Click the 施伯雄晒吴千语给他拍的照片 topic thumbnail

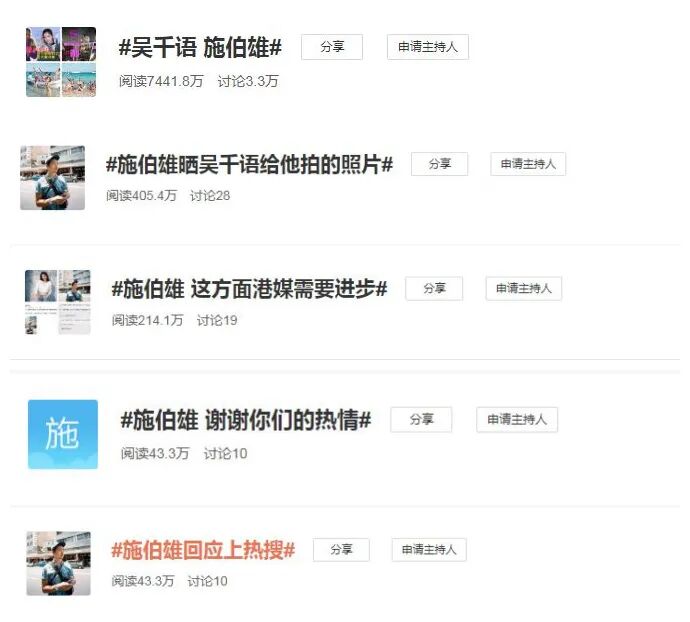click(52, 178)
